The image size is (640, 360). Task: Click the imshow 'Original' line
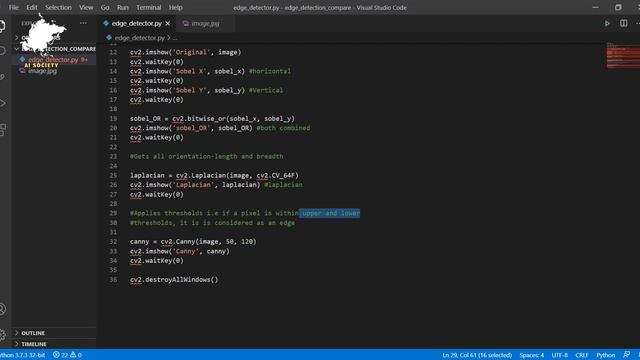185,52
